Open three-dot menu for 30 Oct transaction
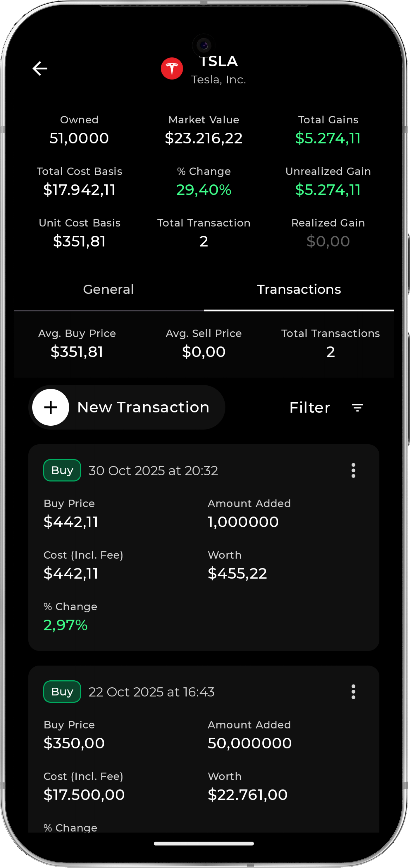The image size is (410, 868). [353, 470]
